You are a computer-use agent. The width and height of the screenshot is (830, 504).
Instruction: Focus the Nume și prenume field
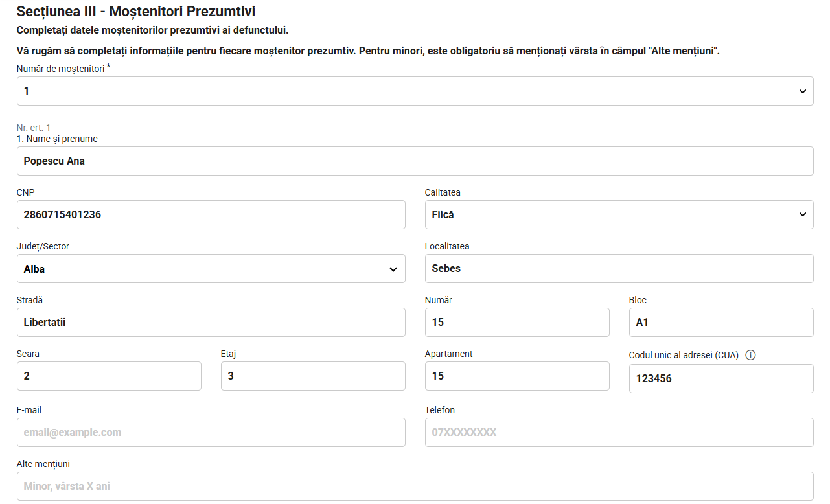point(415,161)
